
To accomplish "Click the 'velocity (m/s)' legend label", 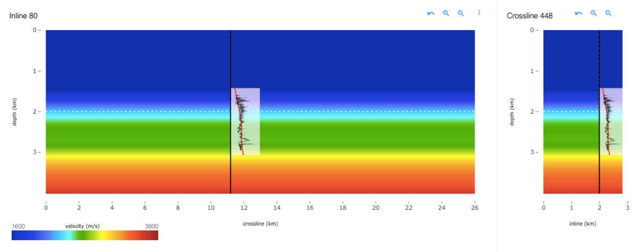I will pos(82,226).
